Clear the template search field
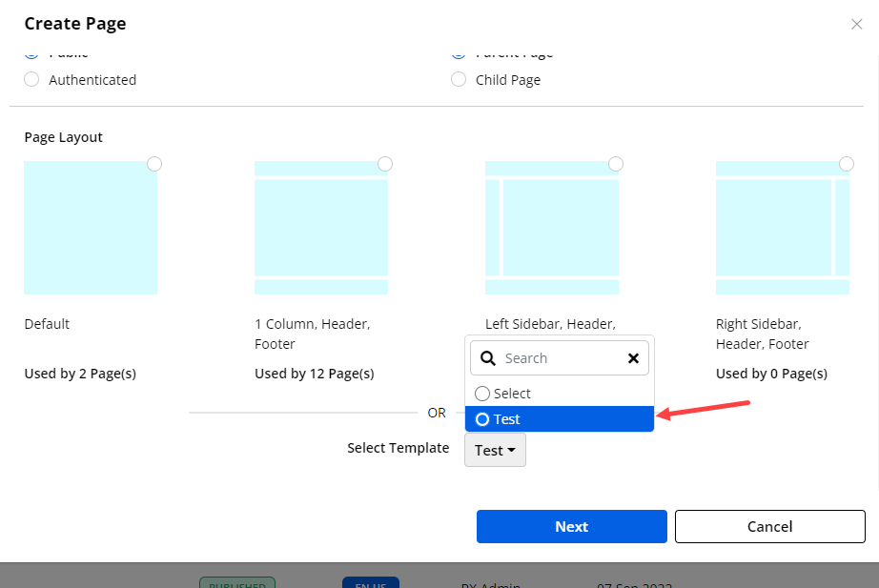 633,358
